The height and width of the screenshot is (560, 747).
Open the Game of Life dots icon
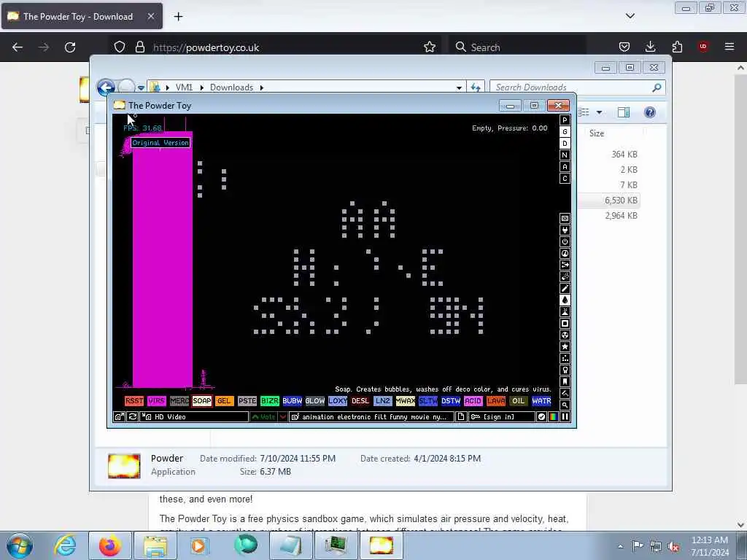coord(565,359)
